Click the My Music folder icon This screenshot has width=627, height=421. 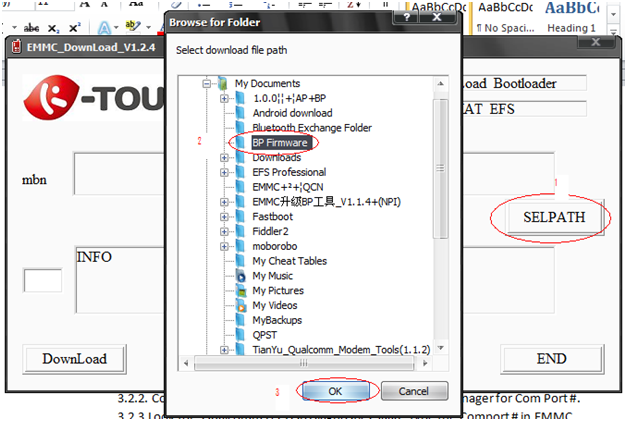pyautogui.click(x=240, y=276)
